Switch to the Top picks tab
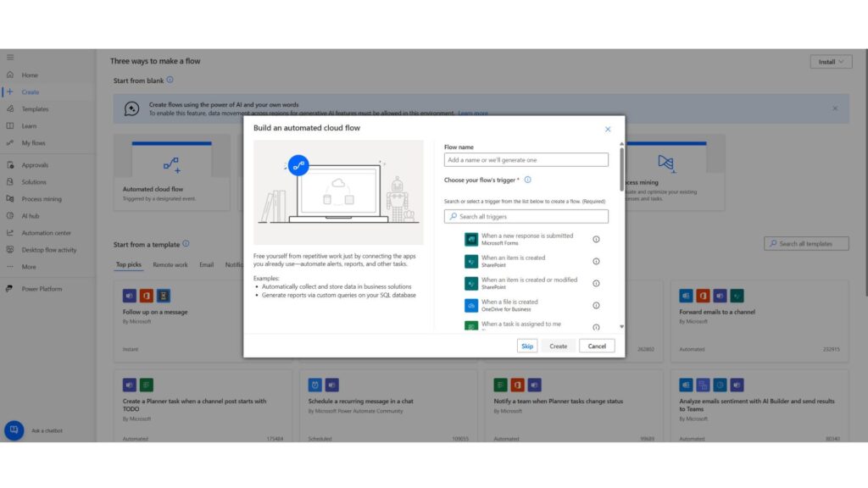868x488 pixels. (129, 264)
